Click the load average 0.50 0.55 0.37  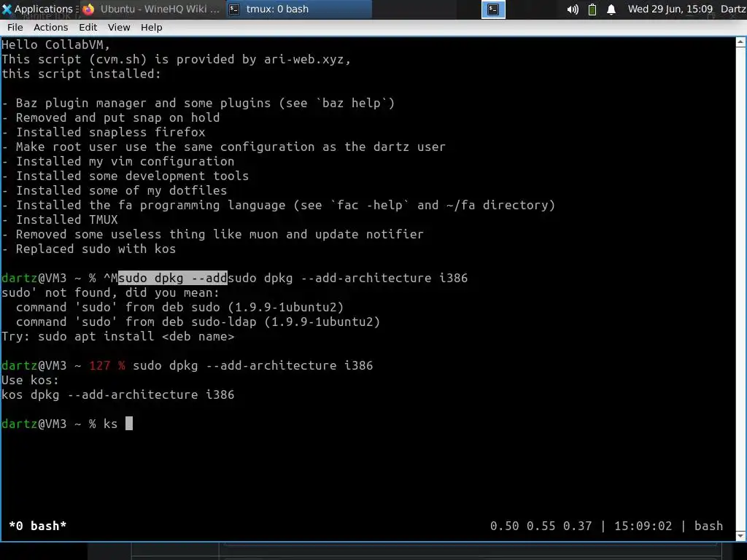click(x=541, y=526)
